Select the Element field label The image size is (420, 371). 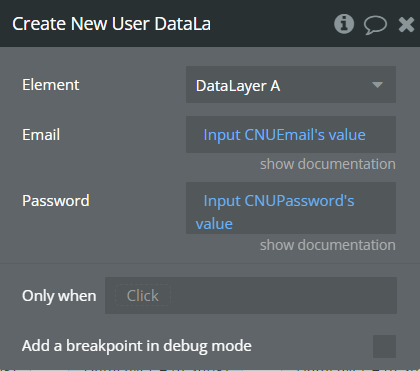pos(51,85)
